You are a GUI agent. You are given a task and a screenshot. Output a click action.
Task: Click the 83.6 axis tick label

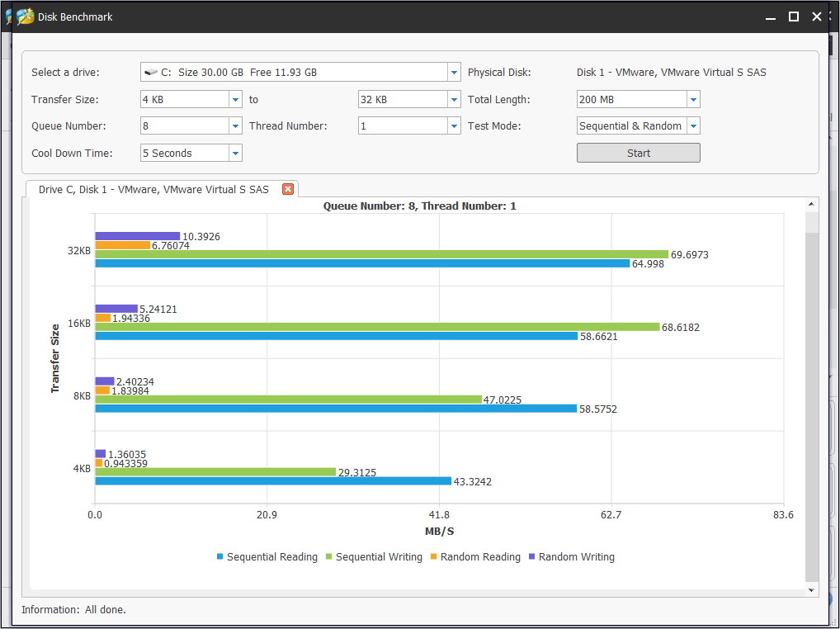(783, 515)
